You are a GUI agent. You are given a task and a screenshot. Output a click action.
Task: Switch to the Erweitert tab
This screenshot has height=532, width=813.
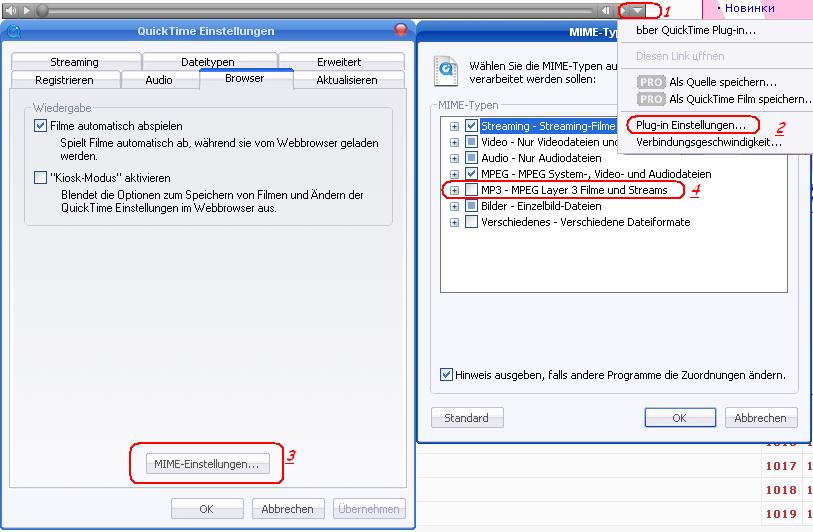340,62
